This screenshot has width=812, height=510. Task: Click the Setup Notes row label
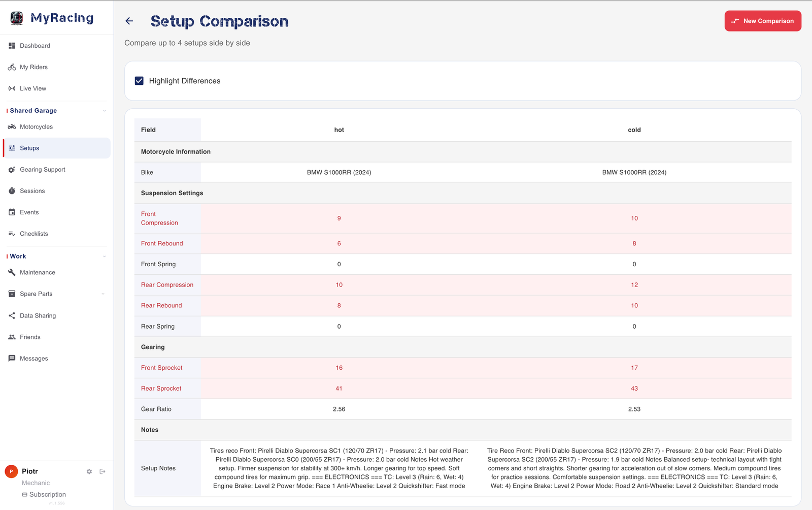[x=158, y=468]
